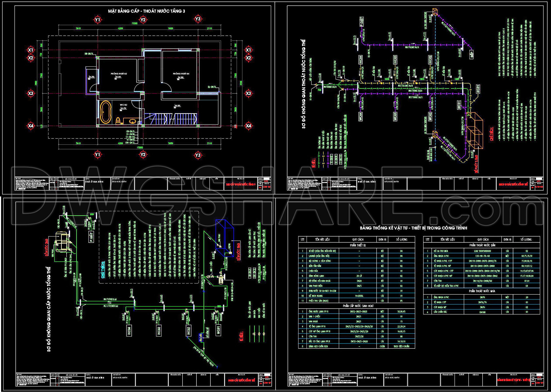Click the title SƠ ĐỒ KHÔNG GIAN CẤP NƯỚC TỔNG THỂ
551x392 pixels.
click(x=49, y=309)
